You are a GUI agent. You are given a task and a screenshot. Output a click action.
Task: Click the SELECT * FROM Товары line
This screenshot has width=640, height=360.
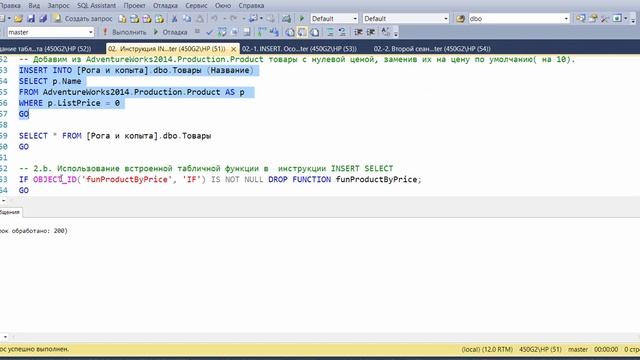[x=115, y=136]
